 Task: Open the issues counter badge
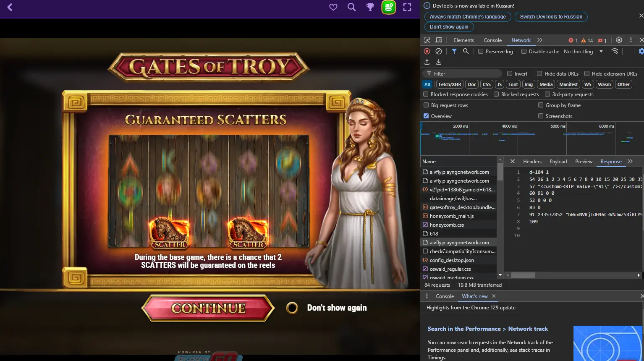click(x=602, y=40)
